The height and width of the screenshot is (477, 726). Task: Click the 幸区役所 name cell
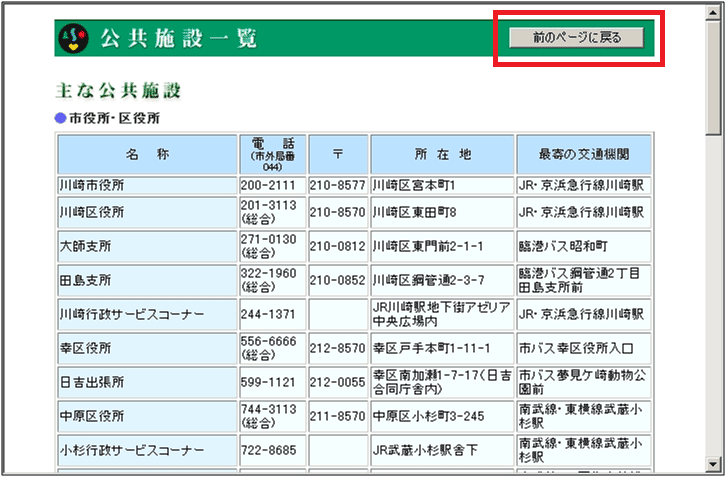pos(85,349)
